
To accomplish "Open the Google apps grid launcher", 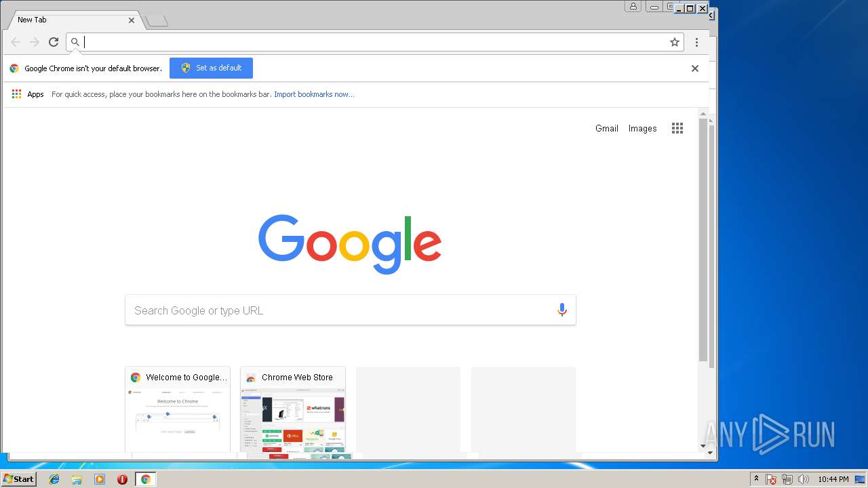I will pos(677,128).
